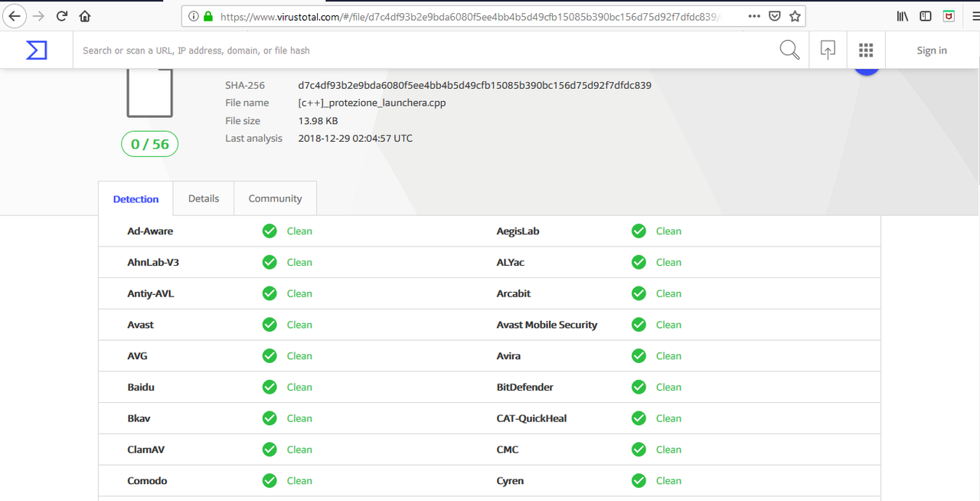Click the SHA-256 hash value

tap(475, 85)
